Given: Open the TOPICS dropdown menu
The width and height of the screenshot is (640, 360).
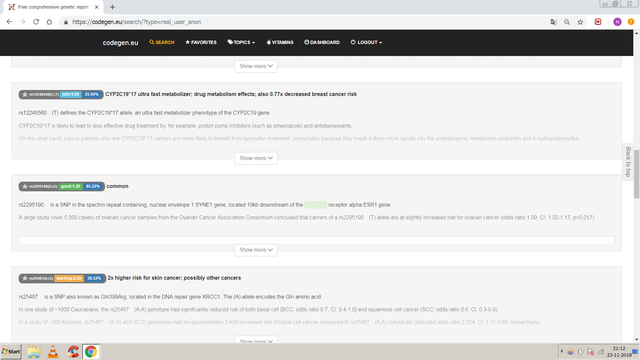Looking at the screenshot, I should [241, 42].
